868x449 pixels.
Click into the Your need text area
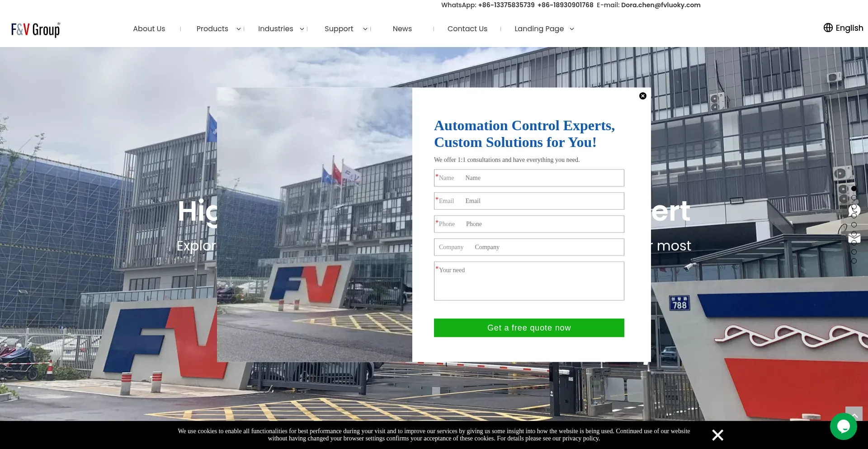coord(529,285)
